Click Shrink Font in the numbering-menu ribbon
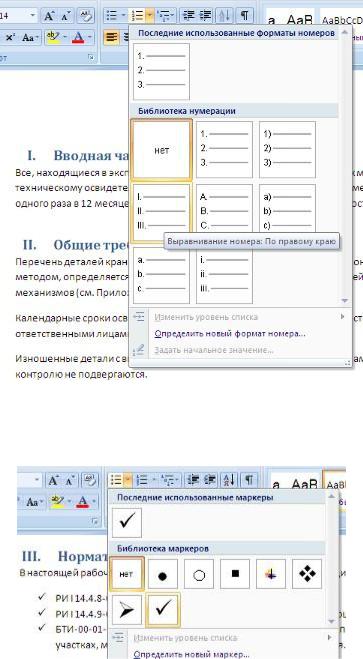 pyautogui.click(x=65, y=16)
